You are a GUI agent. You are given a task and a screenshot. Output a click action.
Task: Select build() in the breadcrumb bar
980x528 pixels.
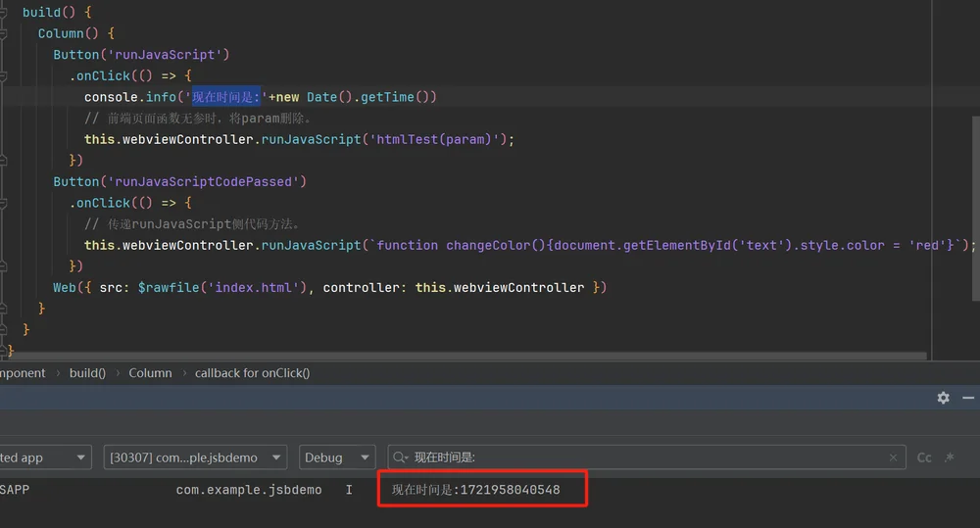87,373
